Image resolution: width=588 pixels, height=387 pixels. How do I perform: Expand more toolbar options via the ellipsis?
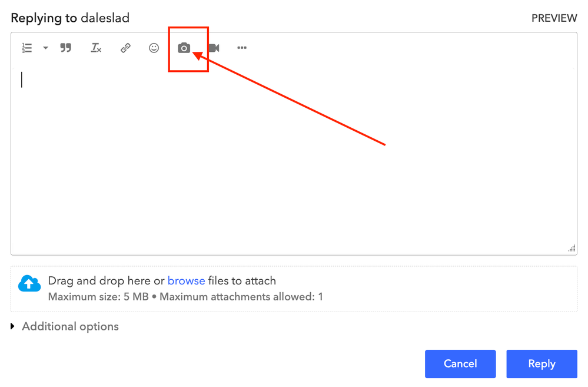pyautogui.click(x=242, y=48)
